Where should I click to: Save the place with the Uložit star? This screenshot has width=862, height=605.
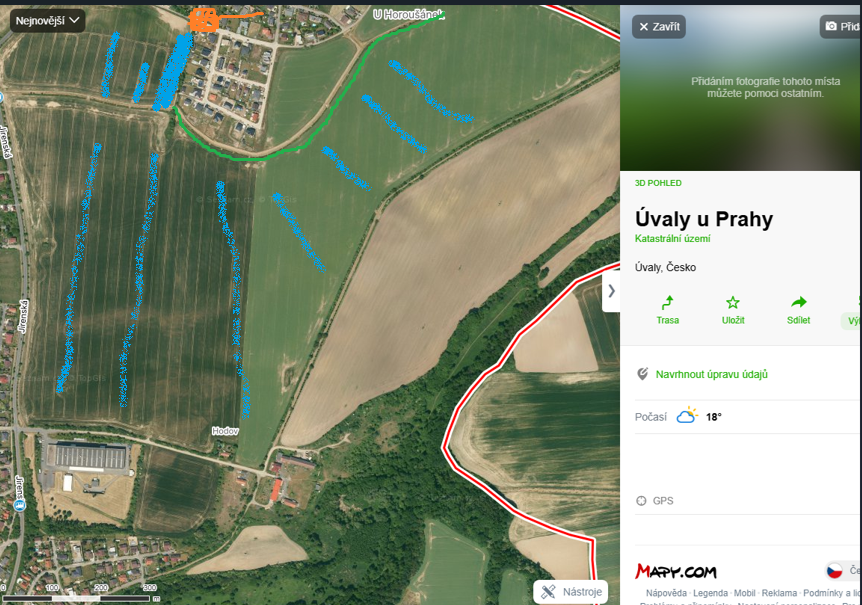pos(733,302)
